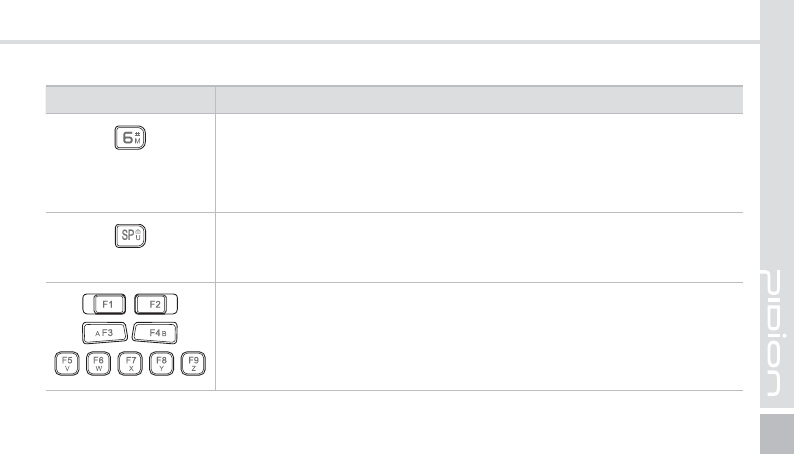Image resolution: width=794 pixels, height=454 pixels.
Task: Select the blank description cell beside SP key
Action: pyautogui.click(x=479, y=247)
